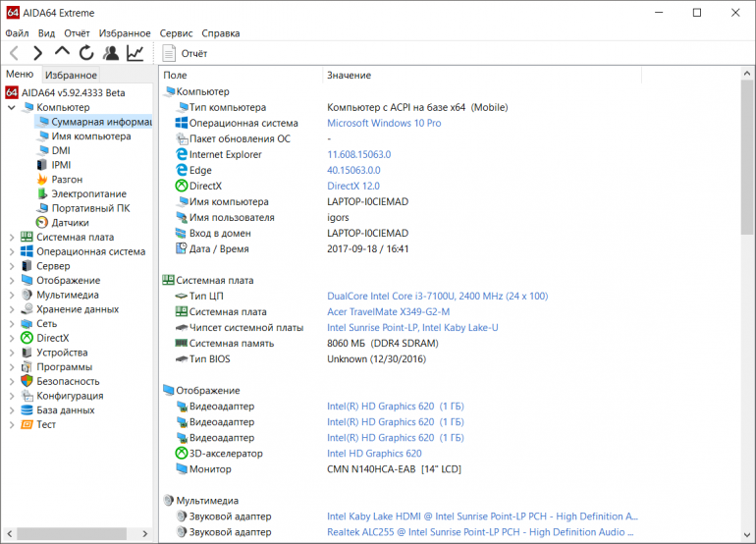This screenshot has height=544, width=756.
Task: Open the Сервис menu
Action: coord(176,33)
